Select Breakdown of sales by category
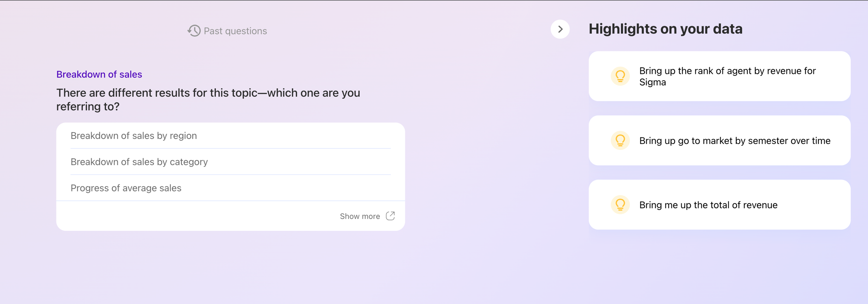Image resolution: width=868 pixels, height=304 pixels. tap(139, 162)
